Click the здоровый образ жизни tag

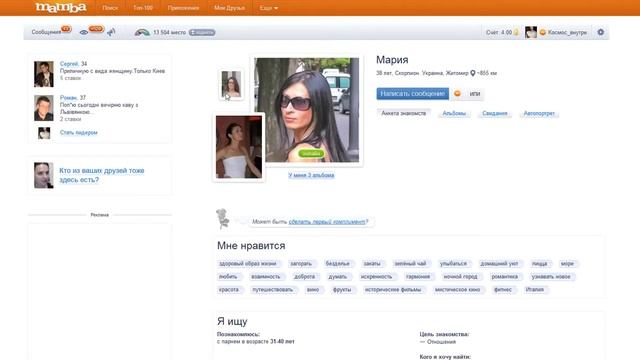(x=248, y=264)
